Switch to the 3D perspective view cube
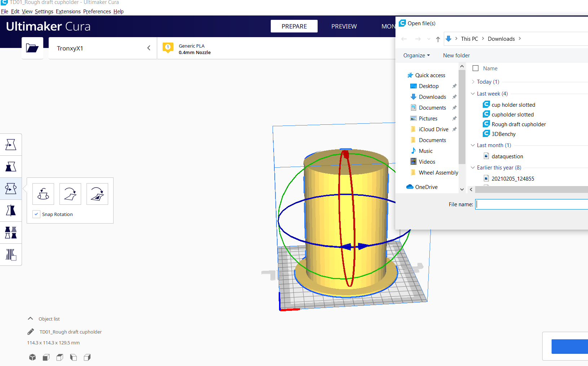Image resolution: width=588 pixels, height=366 pixels. 32,357
